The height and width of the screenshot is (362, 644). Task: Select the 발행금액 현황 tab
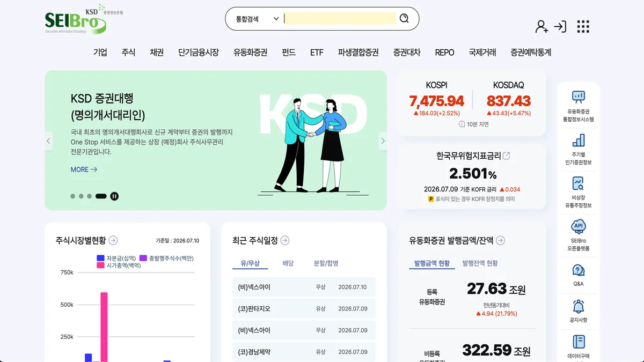tap(432, 263)
